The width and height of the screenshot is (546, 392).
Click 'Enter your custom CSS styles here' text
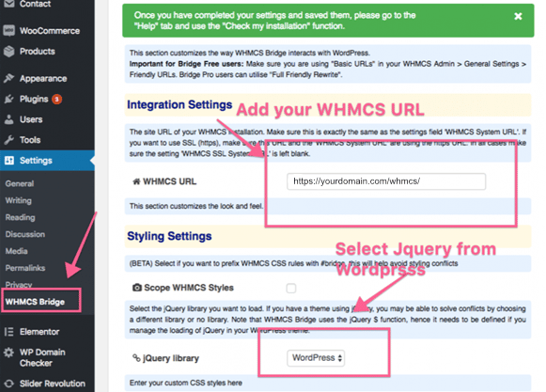(186, 383)
